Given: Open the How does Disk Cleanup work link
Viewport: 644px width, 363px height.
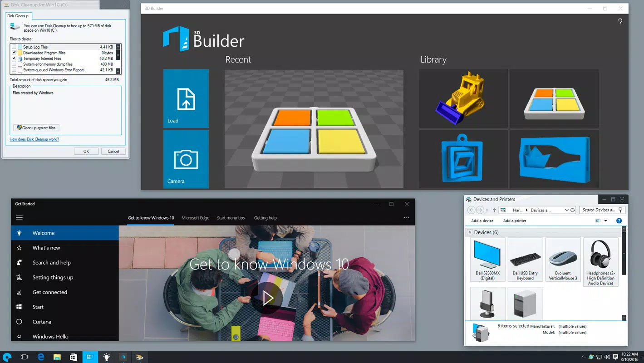Looking at the screenshot, I should (x=34, y=139).
